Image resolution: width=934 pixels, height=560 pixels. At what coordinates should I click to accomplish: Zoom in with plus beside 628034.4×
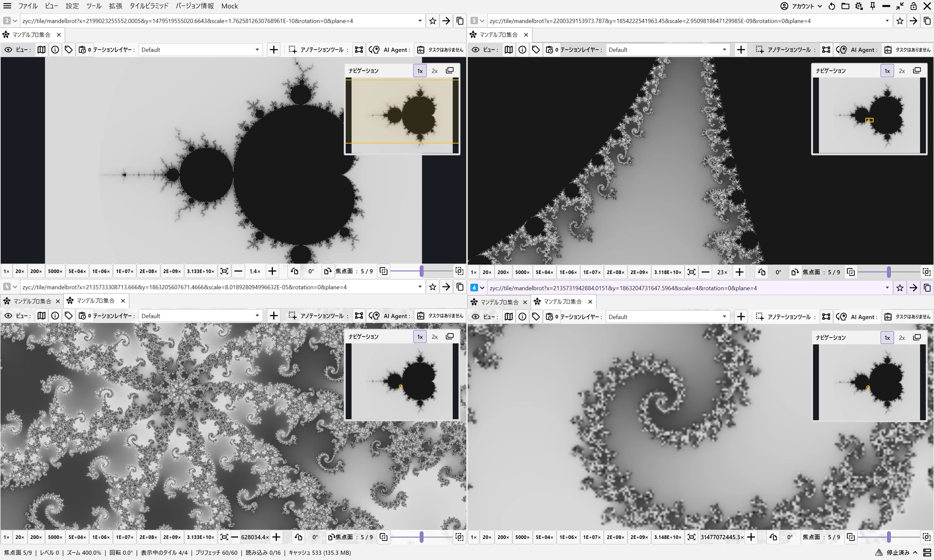pyautogui.click(x=276, y=537)
